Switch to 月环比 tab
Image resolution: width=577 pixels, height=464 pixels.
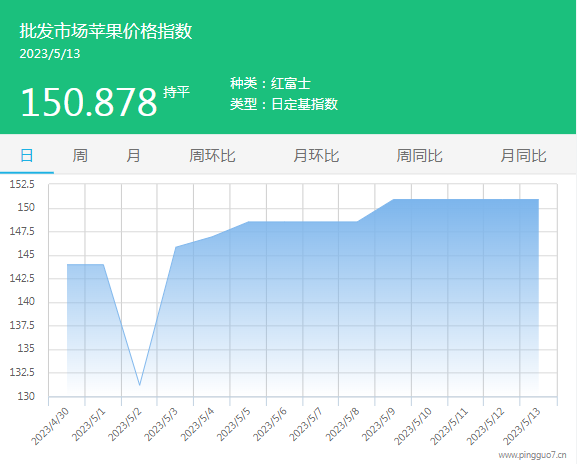(316, 155)
